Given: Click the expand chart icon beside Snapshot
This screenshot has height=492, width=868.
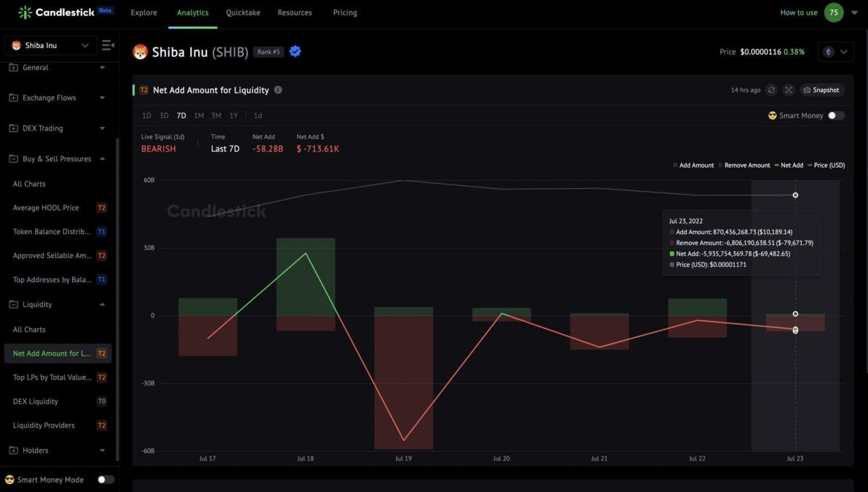Looking at the screenshot, I should click(x=787, y=89).
